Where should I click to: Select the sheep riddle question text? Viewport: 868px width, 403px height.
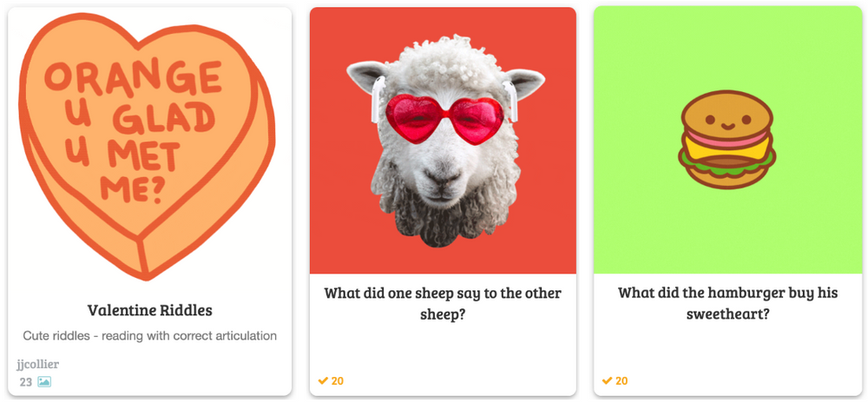[x=443, y=303]
